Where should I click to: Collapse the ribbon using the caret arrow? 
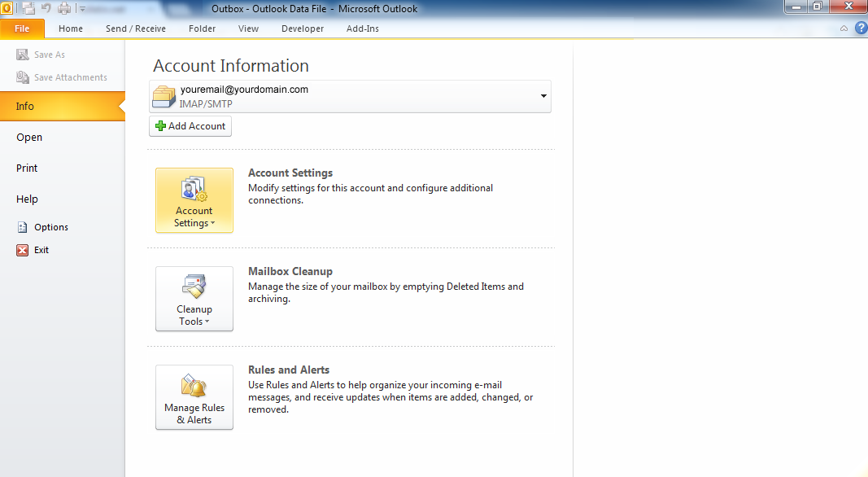(844, 28)
